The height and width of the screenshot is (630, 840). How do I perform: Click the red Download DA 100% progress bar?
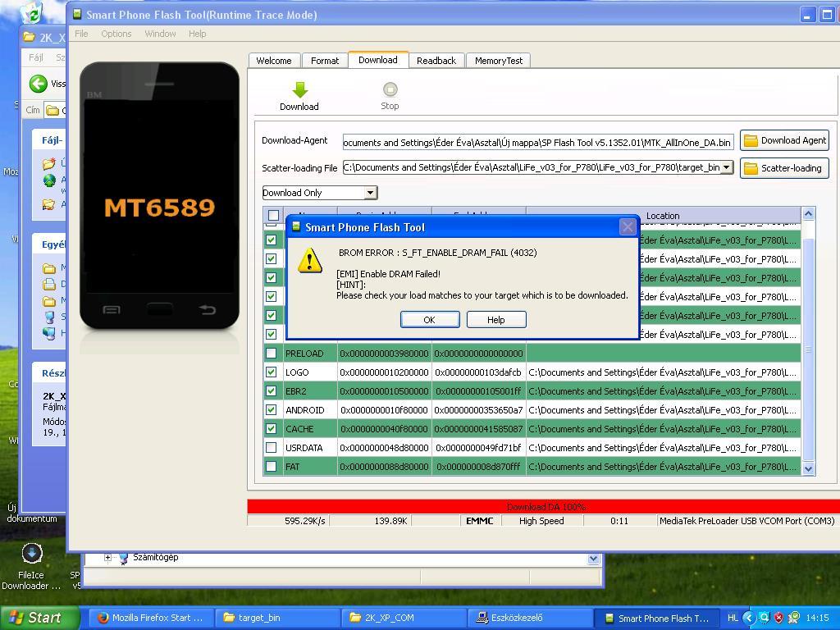(543, 506)
